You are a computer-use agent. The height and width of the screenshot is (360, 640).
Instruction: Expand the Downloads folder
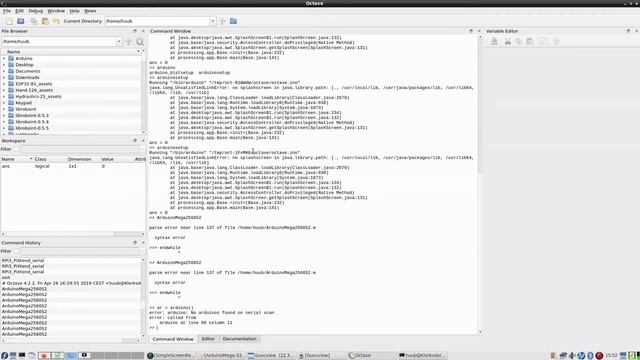click(4, 77)
